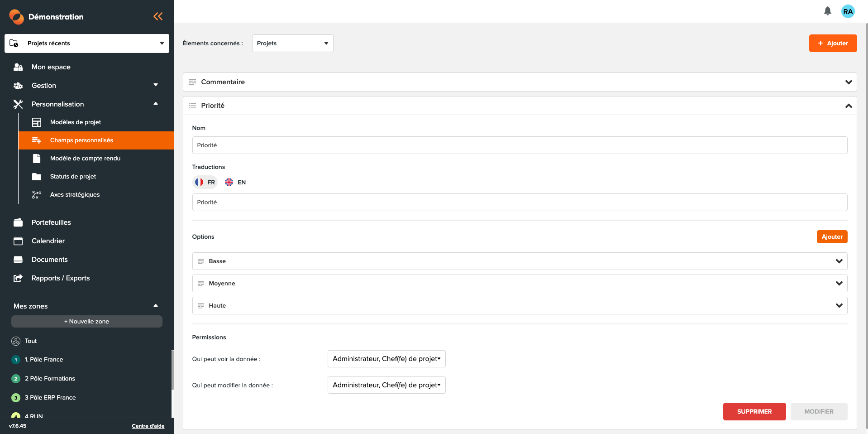Click the Rapports / Exports share icon
This screenshot has width=868, height=434.
pos(18,278)
